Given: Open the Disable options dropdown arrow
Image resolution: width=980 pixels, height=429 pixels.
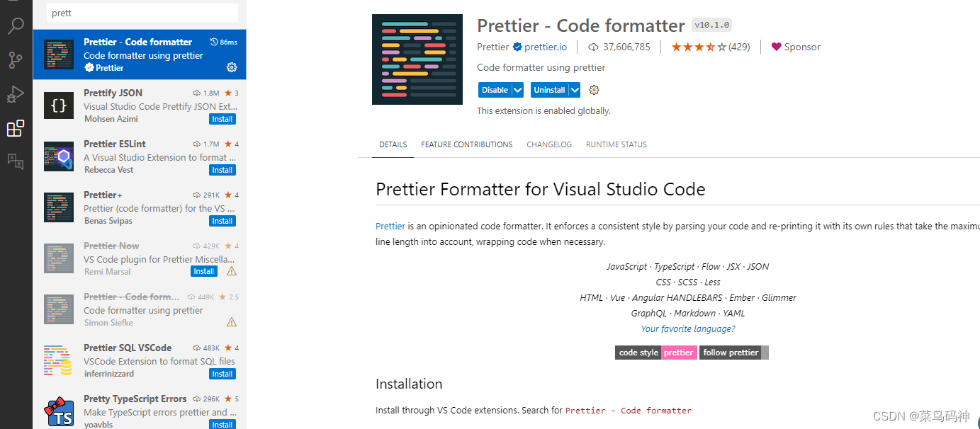Looking at the screenshot, I should point(517,90).
